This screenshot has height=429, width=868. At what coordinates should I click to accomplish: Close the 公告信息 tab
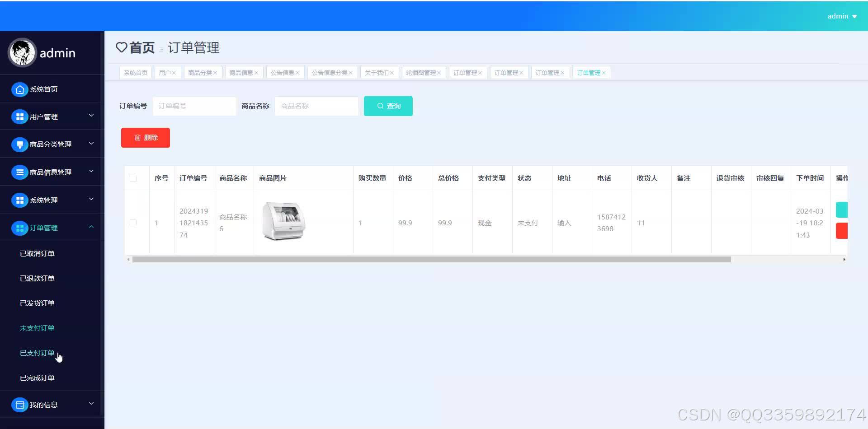pos(297,73)
